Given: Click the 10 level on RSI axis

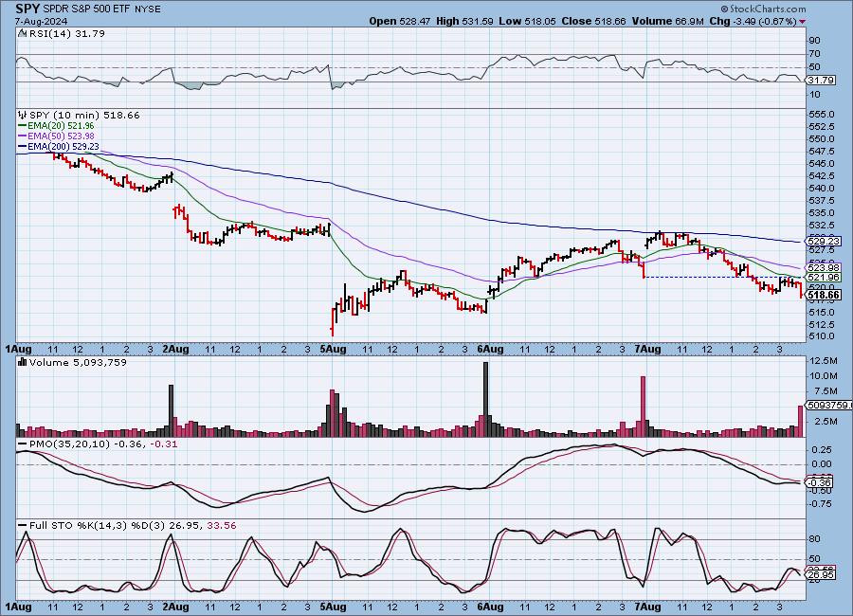Looking at the screenshot, I should [815, 95].
